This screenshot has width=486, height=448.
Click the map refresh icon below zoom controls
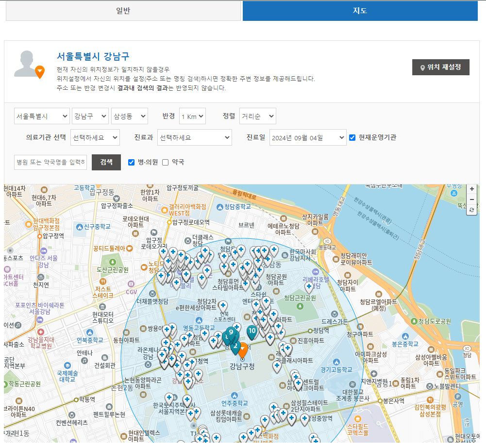tap(471, 210)
